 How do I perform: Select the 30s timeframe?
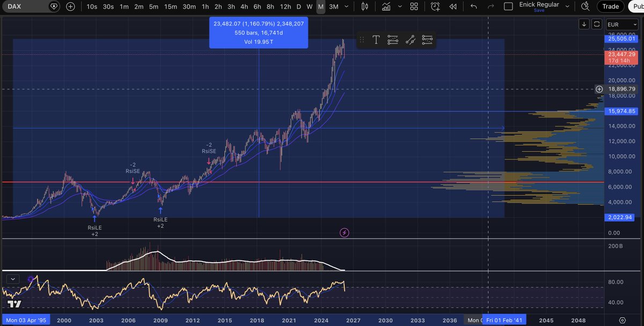click(108, 6)
